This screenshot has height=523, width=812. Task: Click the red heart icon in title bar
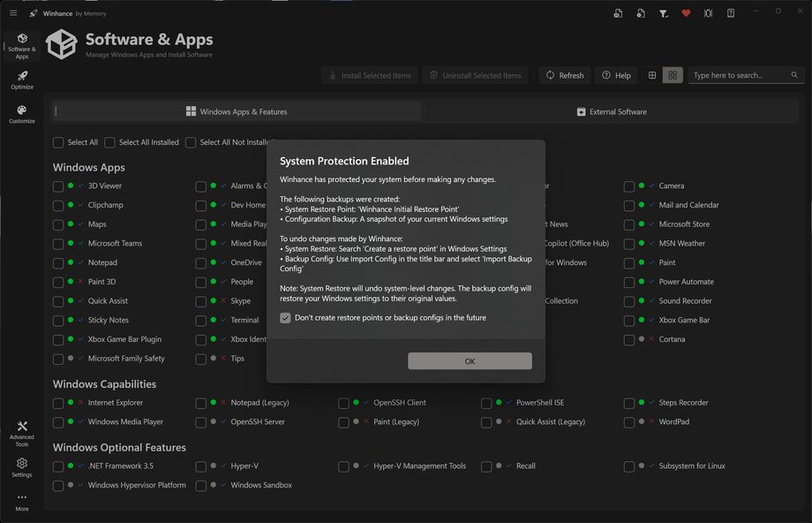coord(686,13)
